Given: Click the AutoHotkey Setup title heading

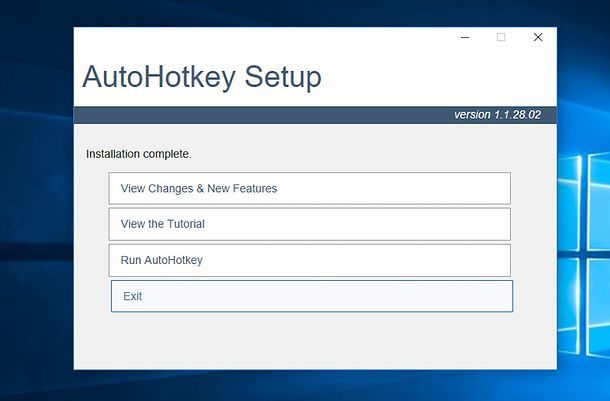Looking at the screenshot, I should [x=202, y=77].
